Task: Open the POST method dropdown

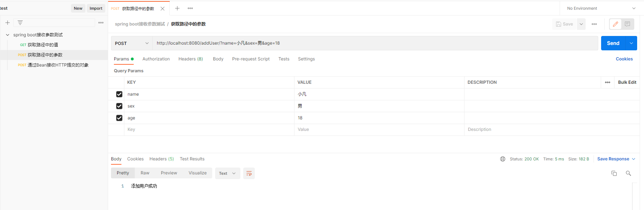Action: tap(132, 43)
